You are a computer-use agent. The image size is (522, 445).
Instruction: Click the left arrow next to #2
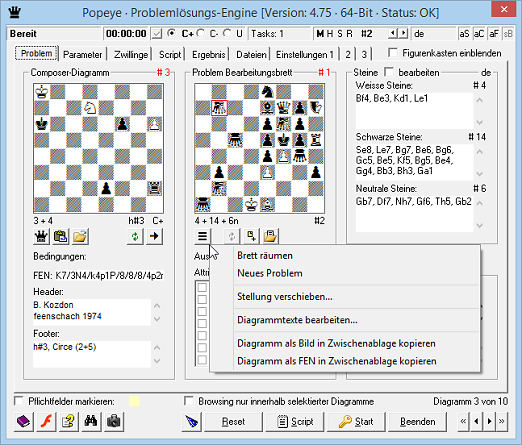tap(393, 33)
